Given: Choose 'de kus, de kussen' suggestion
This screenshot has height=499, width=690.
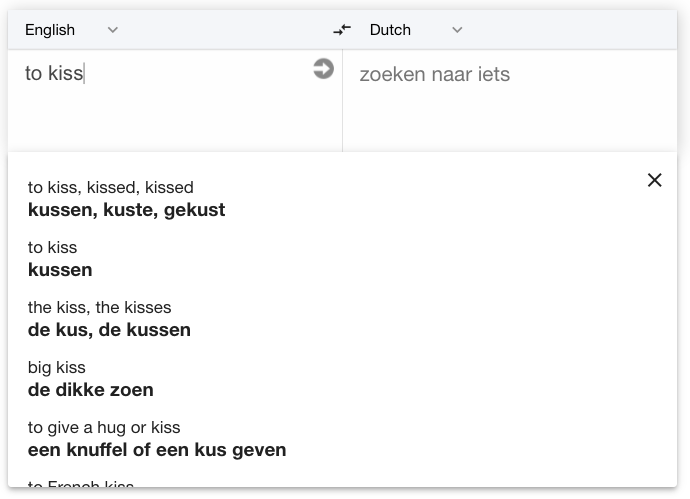Looking at the screenshot, I should point(109,330).
